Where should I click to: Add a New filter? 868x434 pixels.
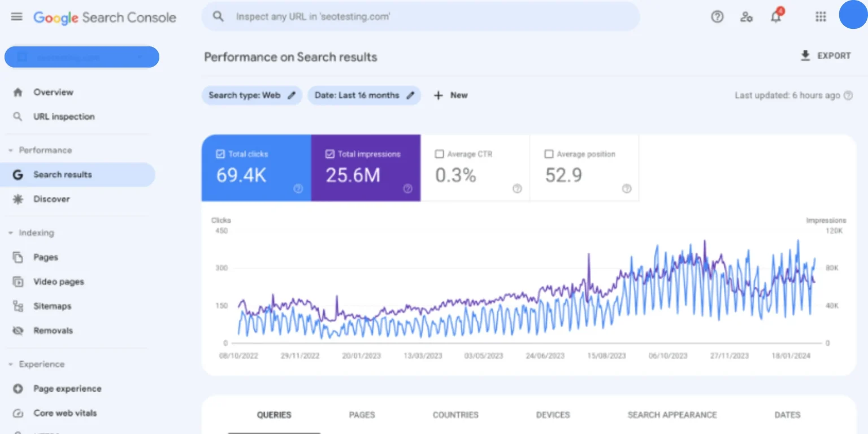pos(451,96)
